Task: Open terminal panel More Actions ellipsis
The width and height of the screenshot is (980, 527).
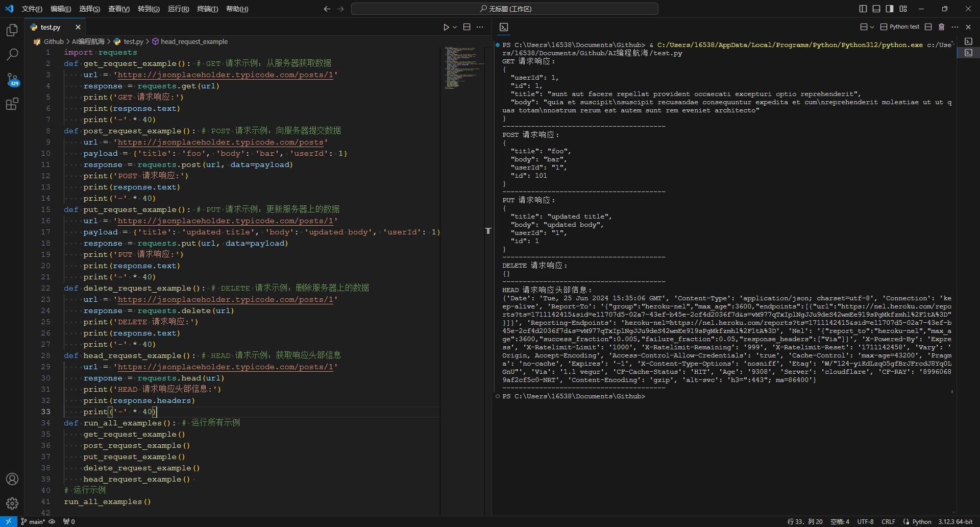Action: click(955, 27)
